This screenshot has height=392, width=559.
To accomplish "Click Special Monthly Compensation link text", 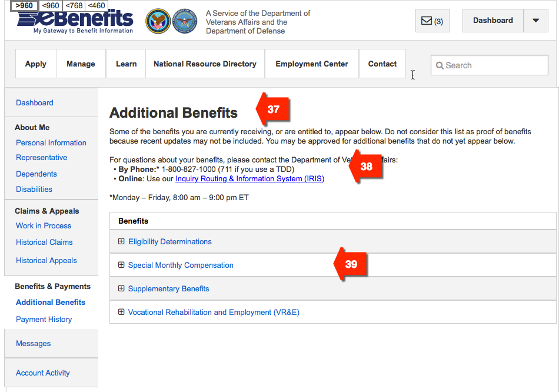I will 181,265.
